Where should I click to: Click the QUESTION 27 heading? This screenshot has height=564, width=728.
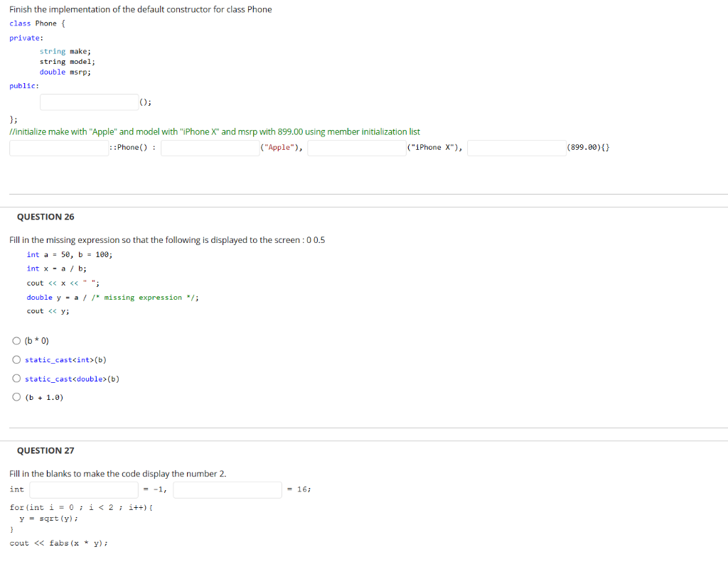pyautogui.click(x=45, y=450)
